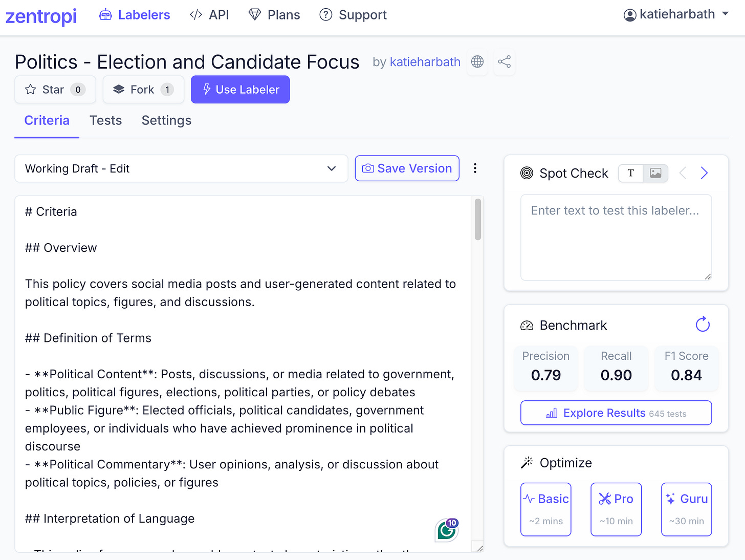Screen dimensions: 745x560
Task: Switch Spot Check to image mode
Action: point(655,173)
